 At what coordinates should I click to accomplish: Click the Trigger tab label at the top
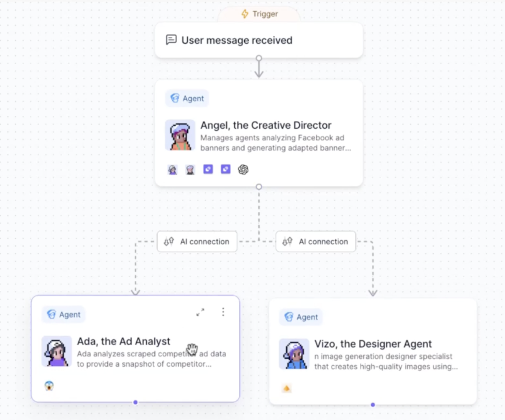(265, 14)
